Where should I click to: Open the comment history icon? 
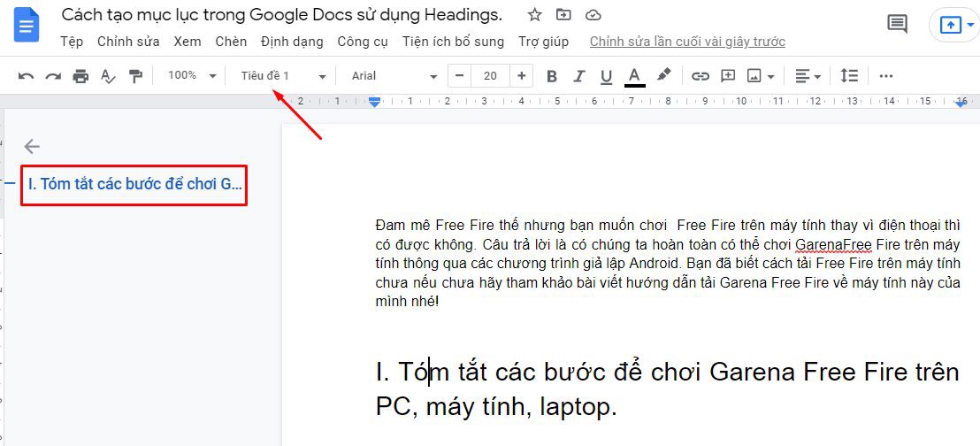pyautogui.click(x=898, y=25)
